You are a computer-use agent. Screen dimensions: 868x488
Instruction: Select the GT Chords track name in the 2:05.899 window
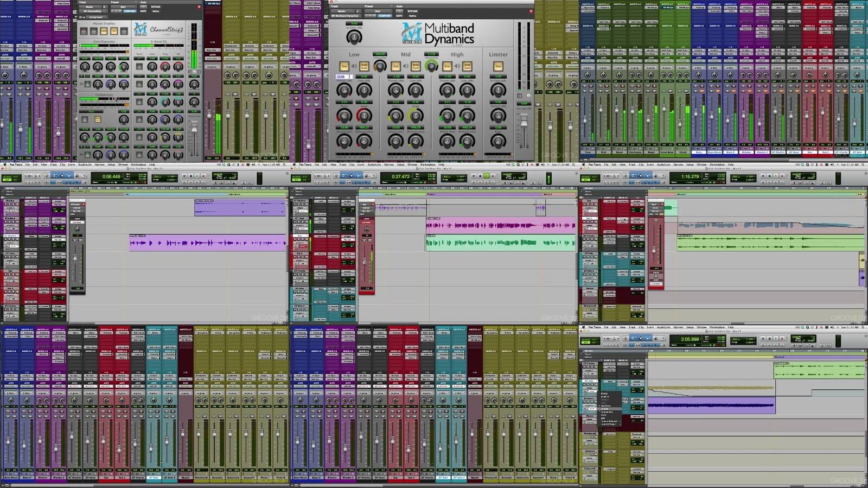click(590, 364)
